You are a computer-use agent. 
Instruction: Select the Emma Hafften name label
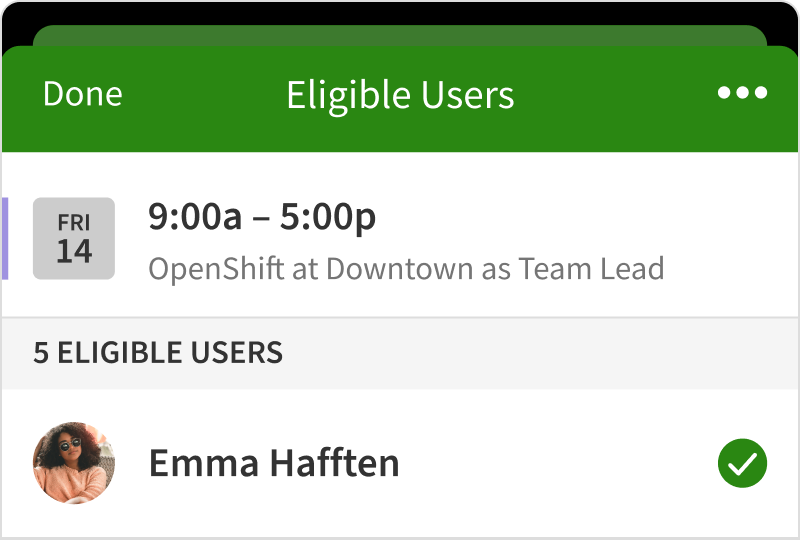(273, 463)
